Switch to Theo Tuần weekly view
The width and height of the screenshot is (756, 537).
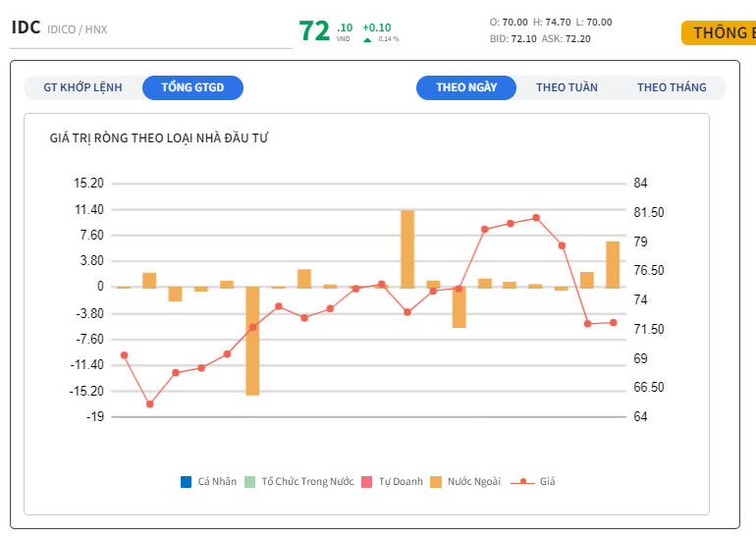[x=567, y=87]
